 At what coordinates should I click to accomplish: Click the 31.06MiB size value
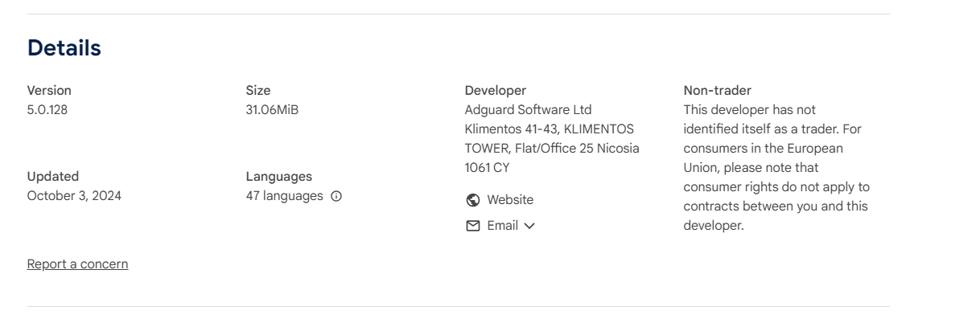[272, 110]
